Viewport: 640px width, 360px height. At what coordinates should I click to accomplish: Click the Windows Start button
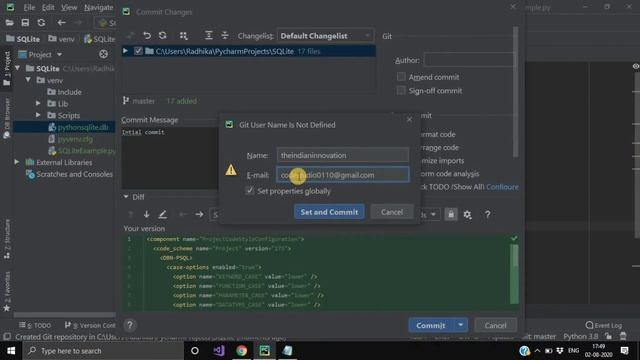tap(11, 351)
